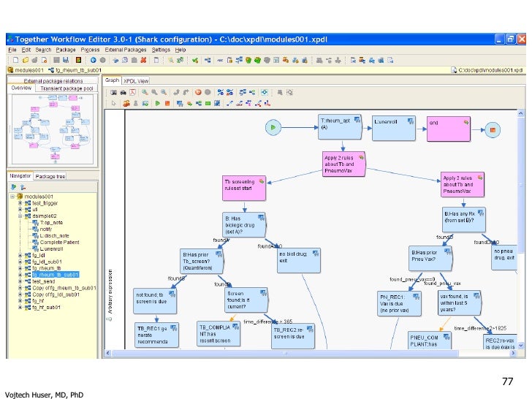The width and height of the screenshot is (532, 399).
Task: Click the B: Has biologic drug activity box
Action: click(244, 224)
